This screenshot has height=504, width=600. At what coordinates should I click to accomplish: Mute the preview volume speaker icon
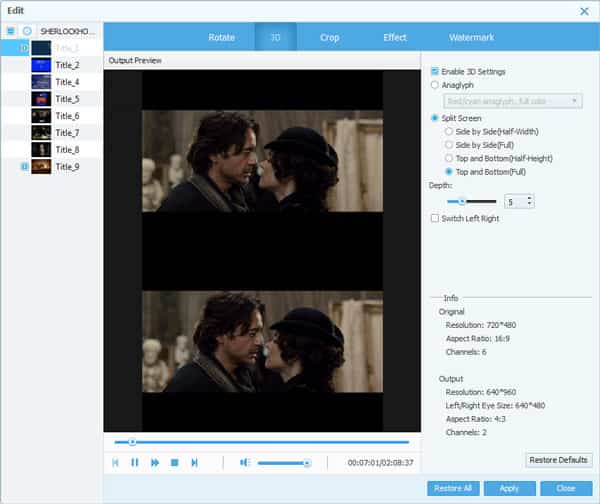245,463
